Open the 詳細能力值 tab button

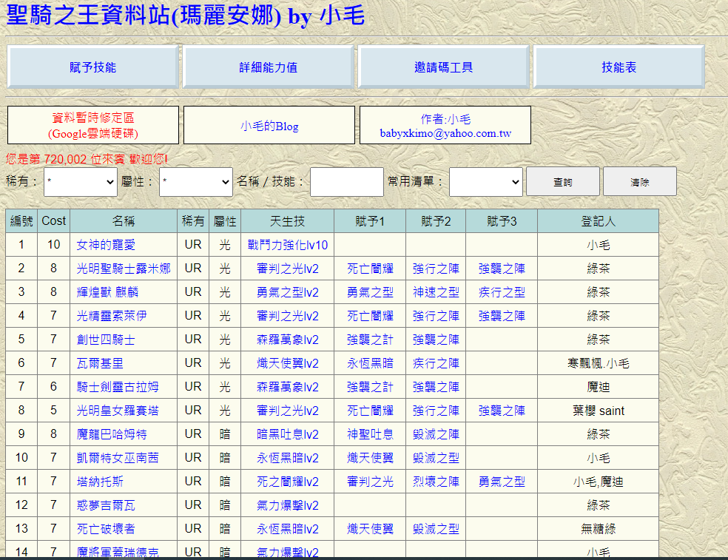point(268,67)
